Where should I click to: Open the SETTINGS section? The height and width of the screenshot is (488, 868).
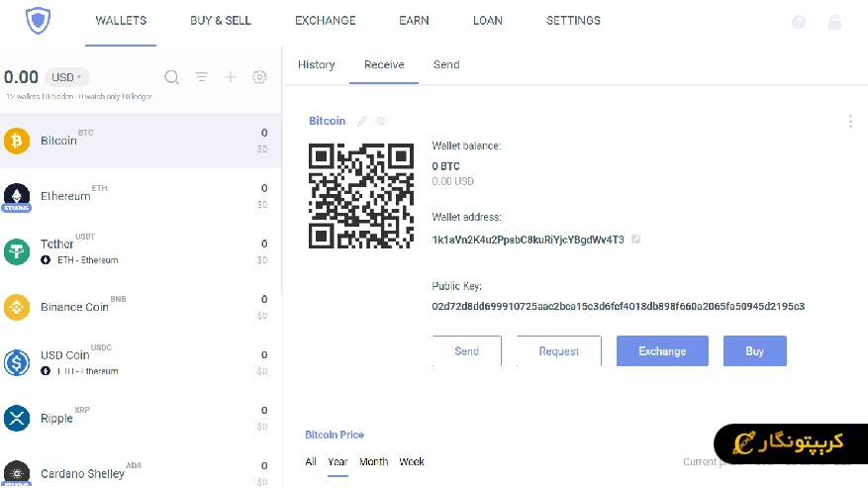(573, 21)
